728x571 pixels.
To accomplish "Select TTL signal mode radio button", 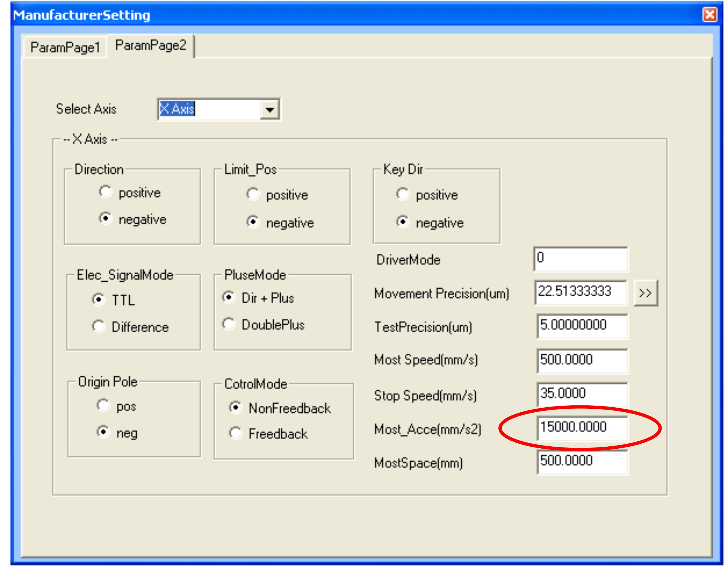I will tap(99, 299).
